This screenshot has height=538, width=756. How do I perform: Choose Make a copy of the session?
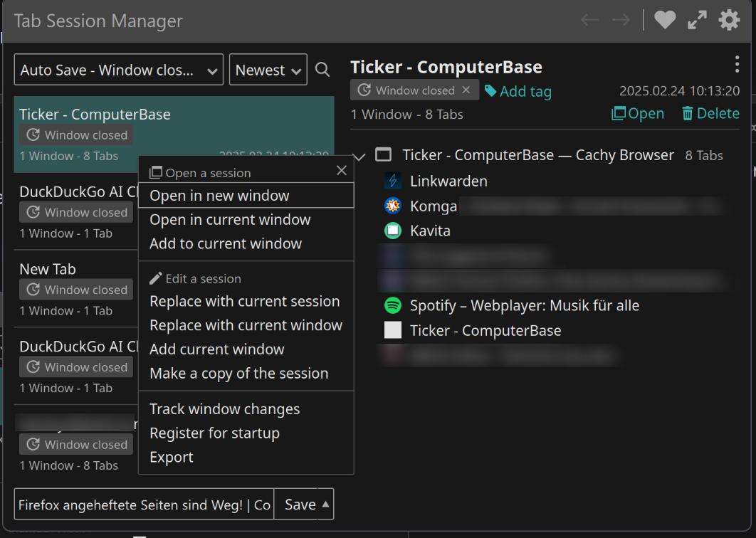click(246, 373)
